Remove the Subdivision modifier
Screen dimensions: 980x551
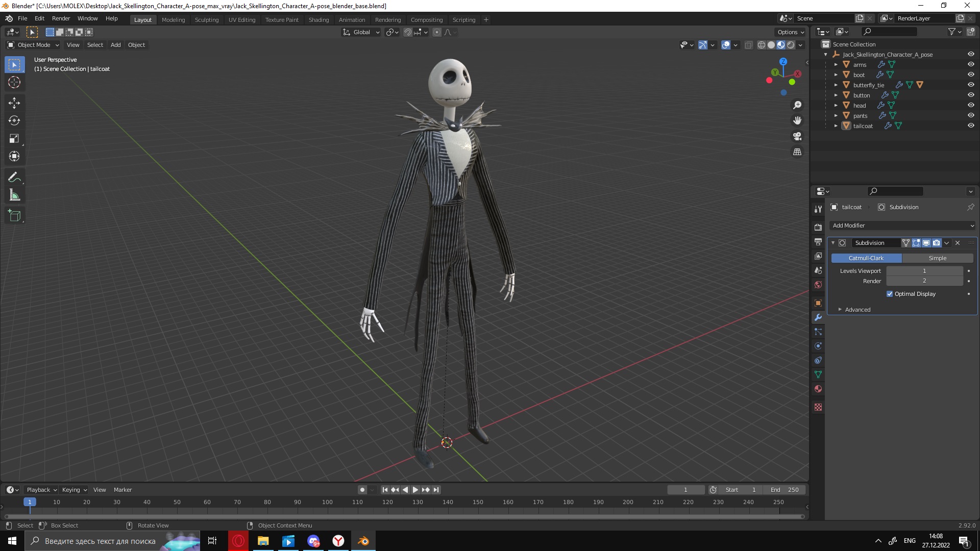pyautogui.click(x=958, y=243)
